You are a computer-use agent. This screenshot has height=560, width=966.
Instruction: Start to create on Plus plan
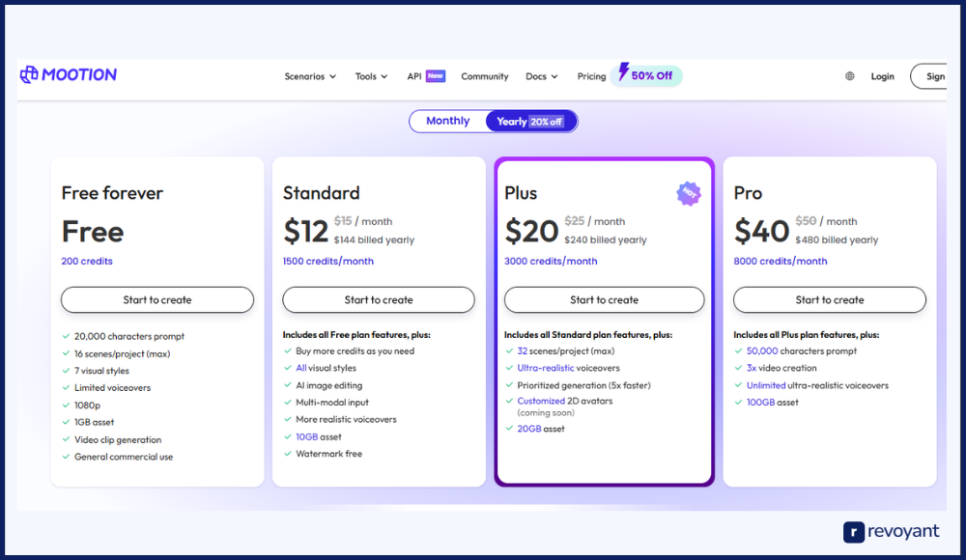tap(605, 299)
